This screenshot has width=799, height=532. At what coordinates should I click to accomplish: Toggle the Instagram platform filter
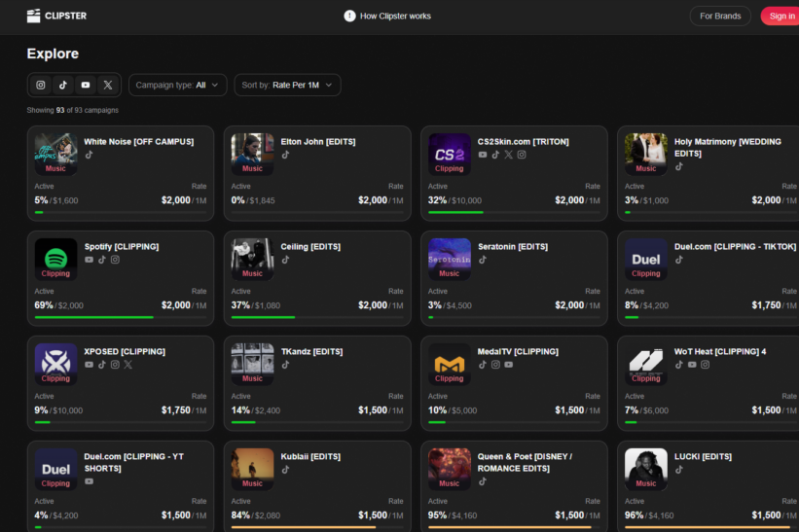tap(41, 85)
